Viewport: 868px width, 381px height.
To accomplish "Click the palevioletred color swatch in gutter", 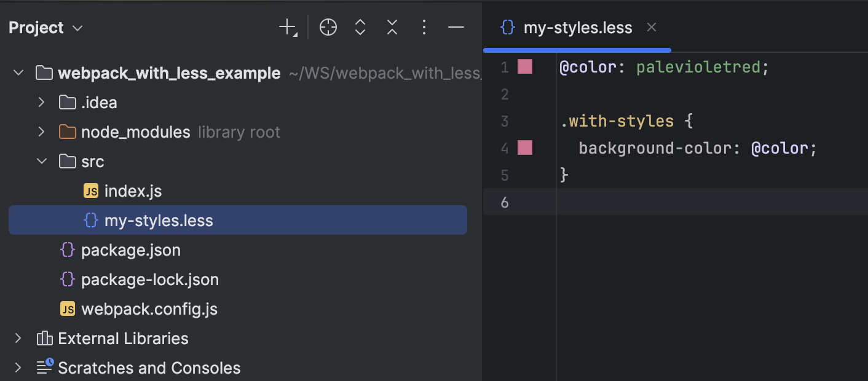I will [x=526, y=66].
